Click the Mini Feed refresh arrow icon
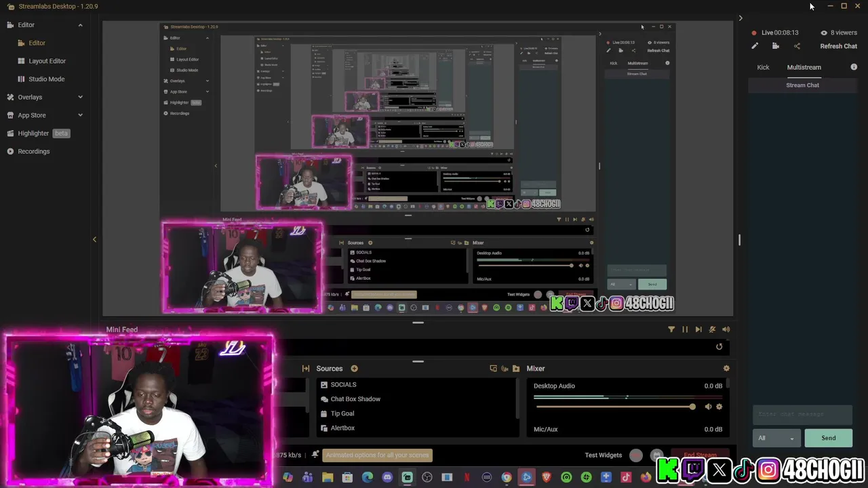The height and width of the screenshot is (488, 868). 719,347
